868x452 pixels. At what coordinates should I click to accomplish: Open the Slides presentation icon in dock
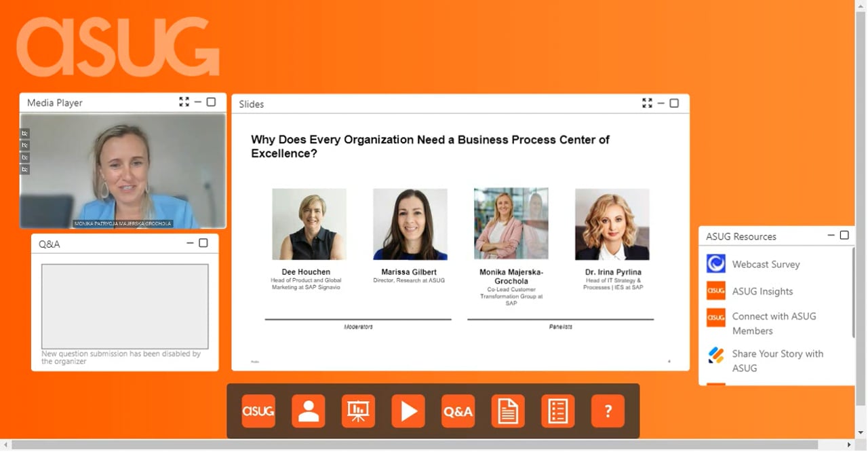tap(358, 411)
